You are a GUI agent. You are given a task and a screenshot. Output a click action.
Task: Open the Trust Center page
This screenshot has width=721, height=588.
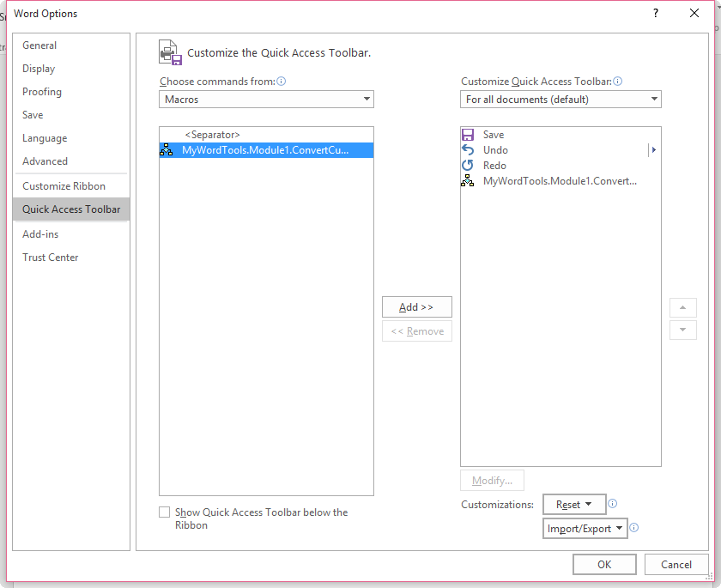point(51,257)
